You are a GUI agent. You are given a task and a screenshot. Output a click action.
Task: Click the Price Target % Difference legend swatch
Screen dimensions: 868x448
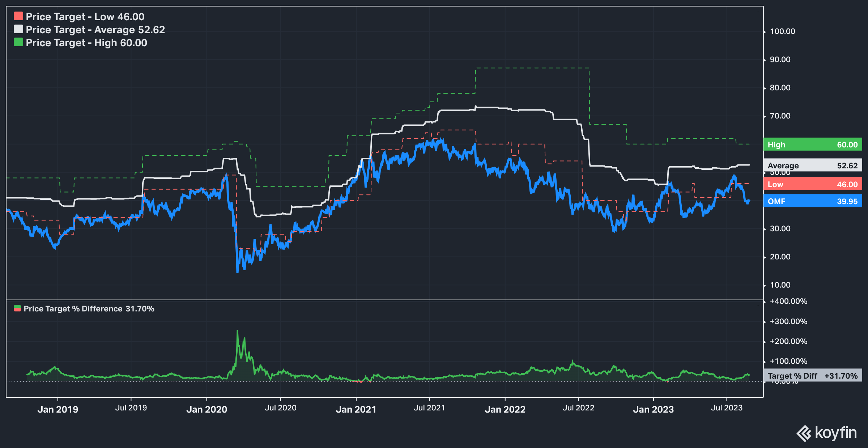pos(17,308)
